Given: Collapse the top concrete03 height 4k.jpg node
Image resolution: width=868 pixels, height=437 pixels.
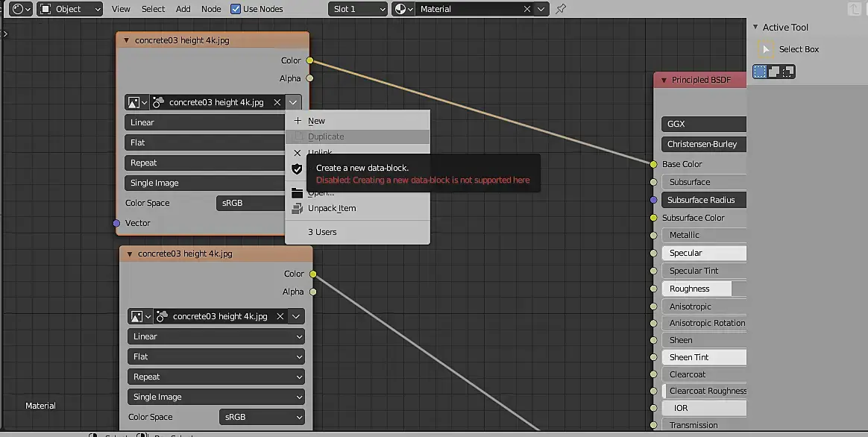Looking at the screenshot, I should click(126, 40).
